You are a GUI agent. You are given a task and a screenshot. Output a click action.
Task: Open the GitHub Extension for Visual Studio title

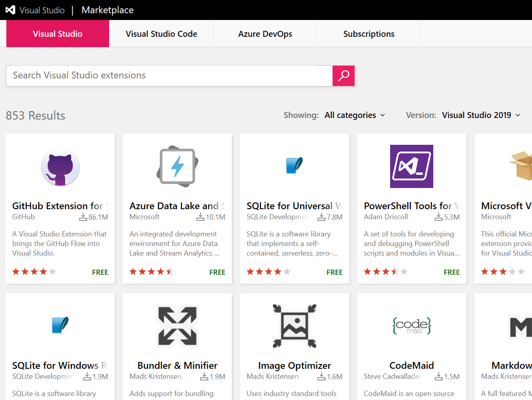tap(60, 206)
